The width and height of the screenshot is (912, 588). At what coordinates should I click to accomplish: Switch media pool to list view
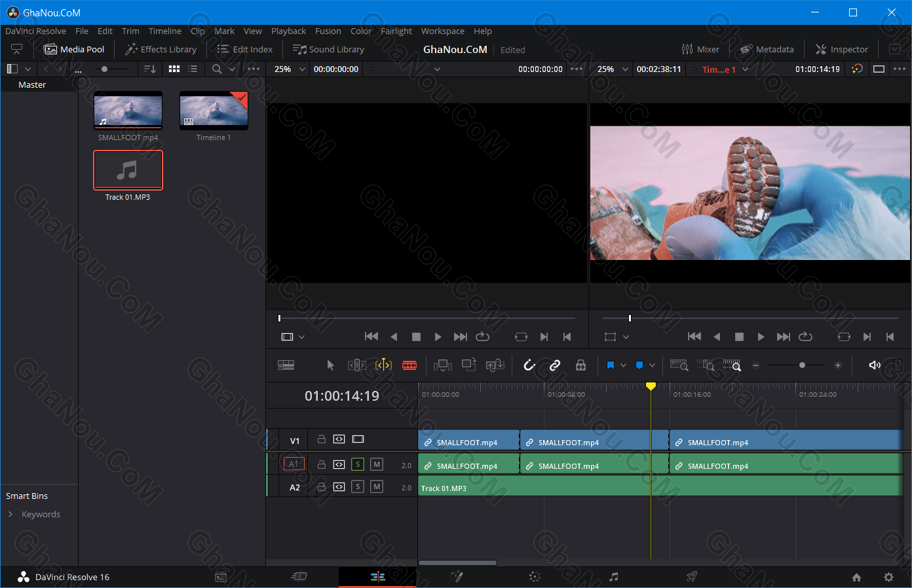[x=193, y=69]
